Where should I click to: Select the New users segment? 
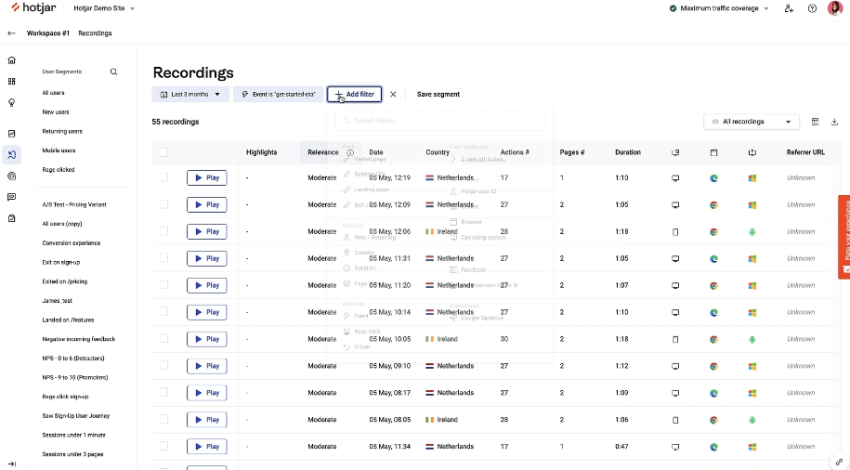[56, 112]
